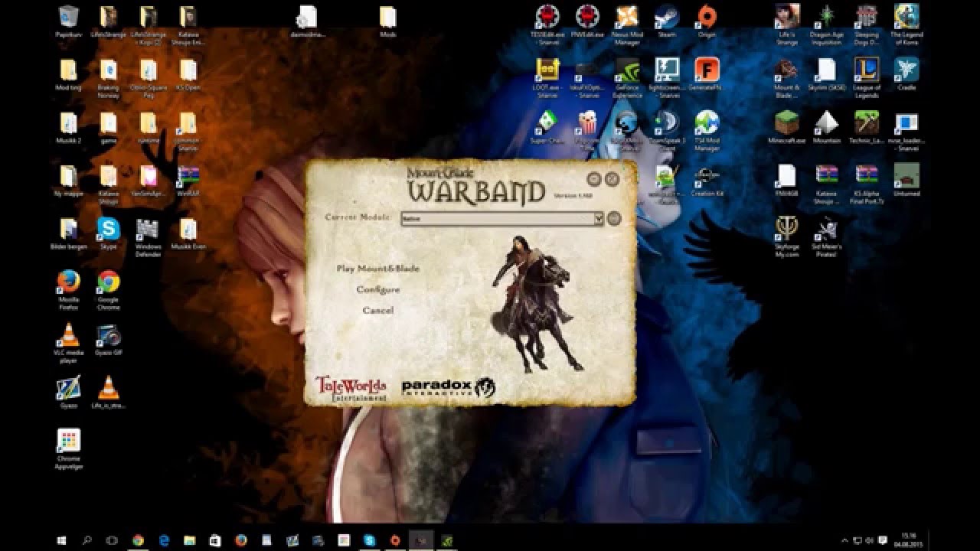Select the Musikk 2 folder
This screenshot has width=980, height=551.
click(68, 127)
